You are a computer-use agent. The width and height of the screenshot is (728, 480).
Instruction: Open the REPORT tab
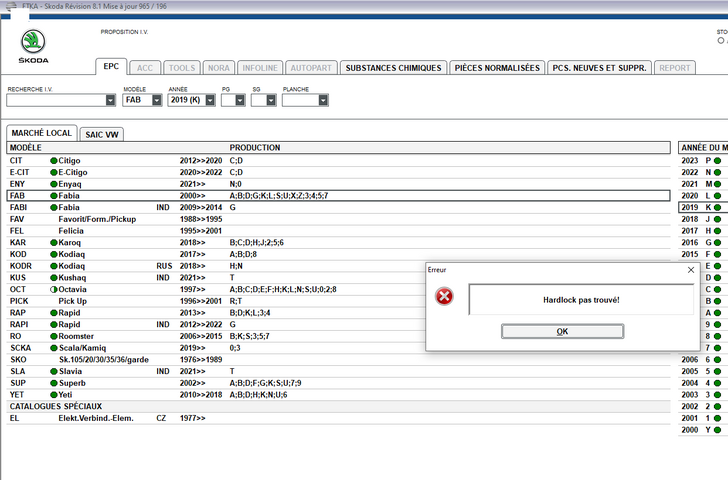click(675, 68)
